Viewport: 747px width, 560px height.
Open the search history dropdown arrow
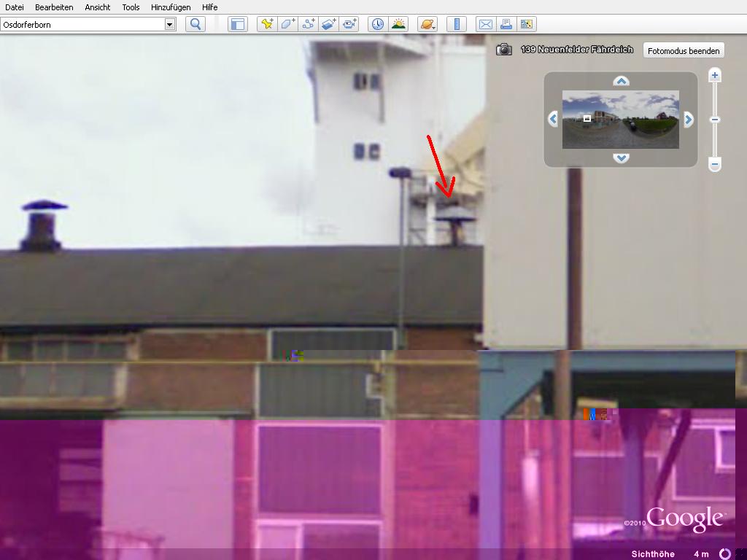point(170,24)
